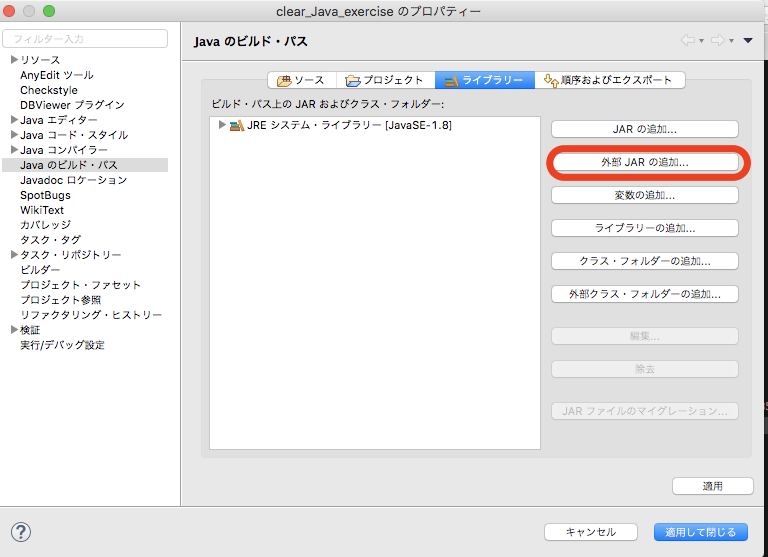Open back history dropdown arrow
The image size is (768, 557).
coord(701,41)
